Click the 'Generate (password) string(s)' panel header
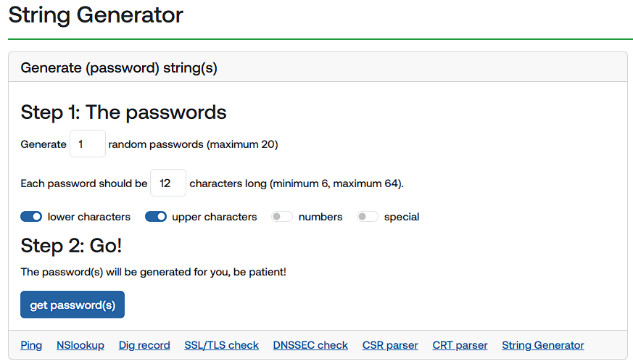The height and width of the screenshot is (364, 633). click(x=119, y=68)
